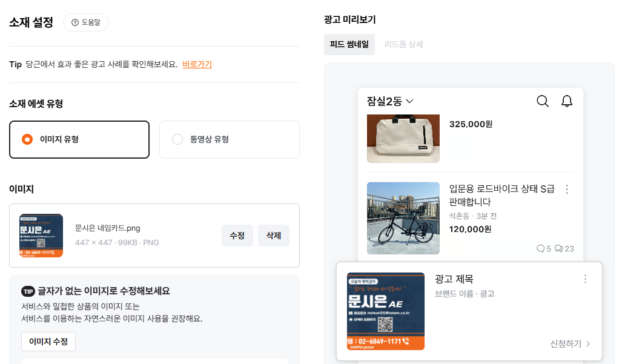Click the comment bubble icon showing 5
The image size is (622, 364).
coord(540,248)
